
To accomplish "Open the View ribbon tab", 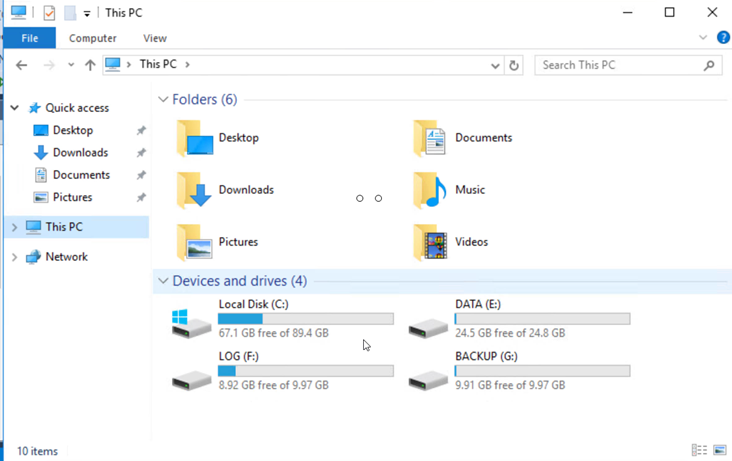I will point(155,38).
